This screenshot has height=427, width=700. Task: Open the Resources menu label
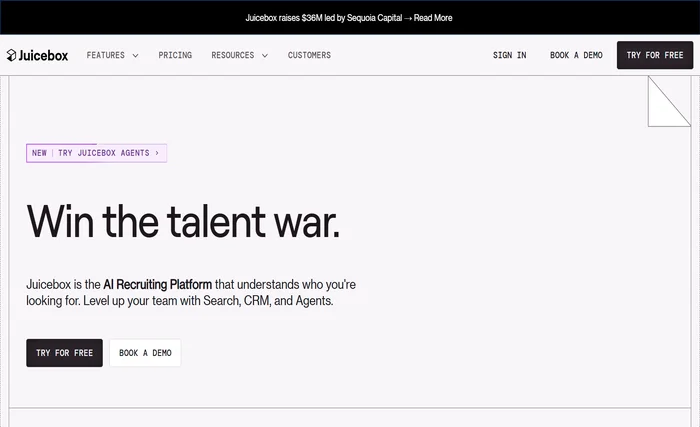233,55
